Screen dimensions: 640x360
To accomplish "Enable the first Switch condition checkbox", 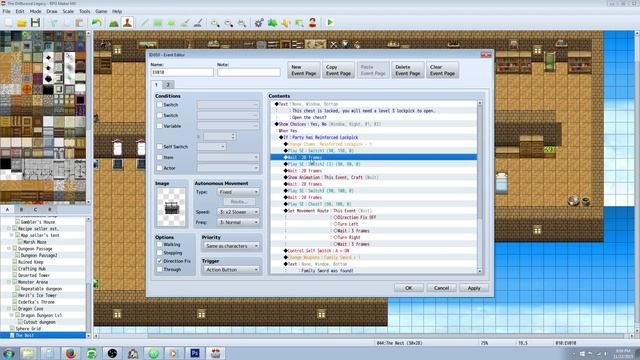I will point(160,105).
